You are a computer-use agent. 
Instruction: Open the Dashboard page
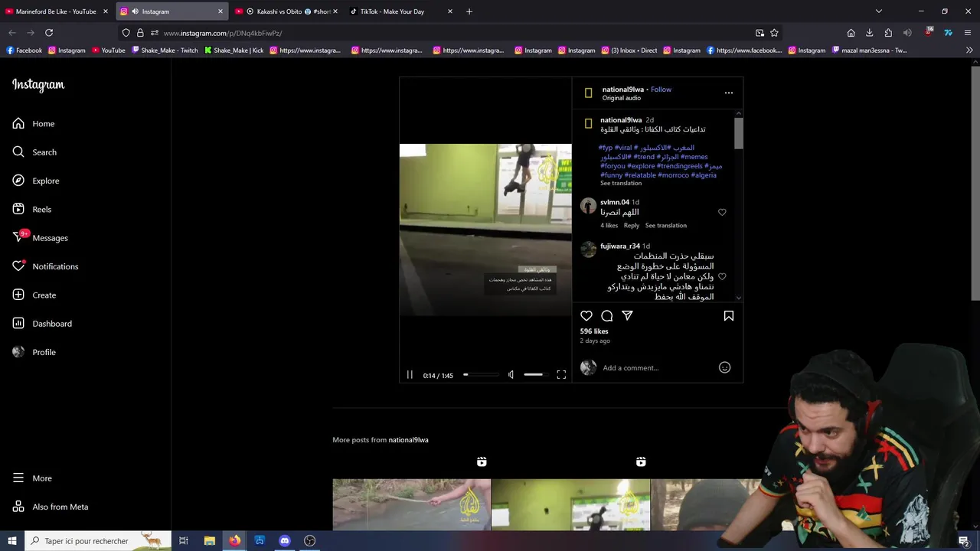click(42, 324)
